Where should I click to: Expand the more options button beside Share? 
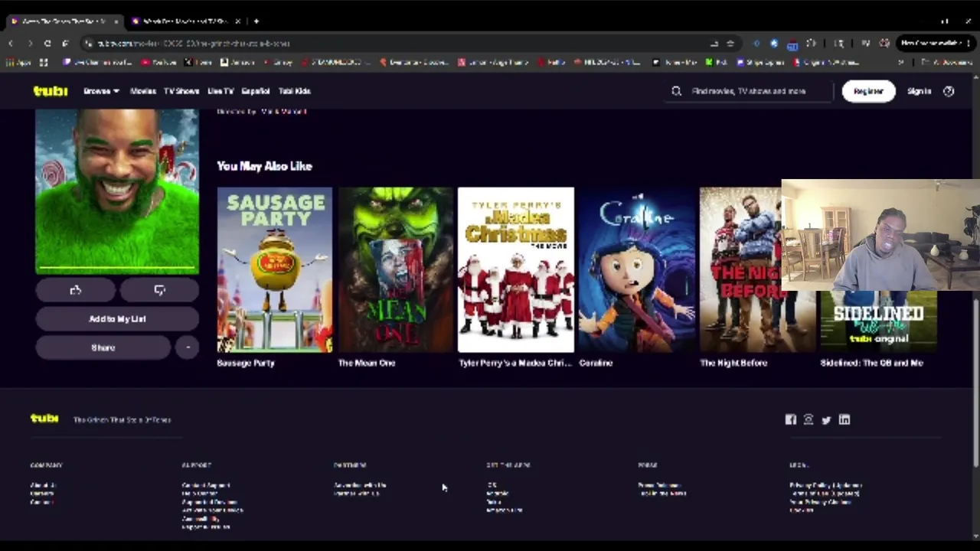click(188, 347)
